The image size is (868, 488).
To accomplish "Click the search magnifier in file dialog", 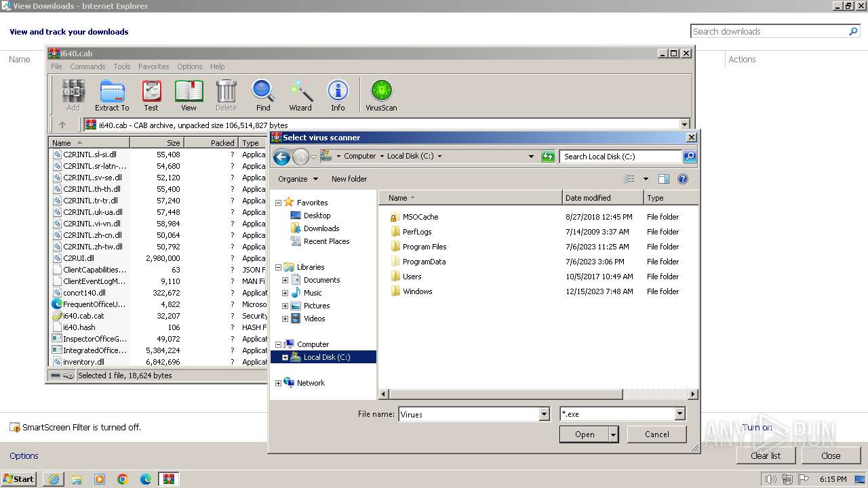I will [x=689, y=157].
